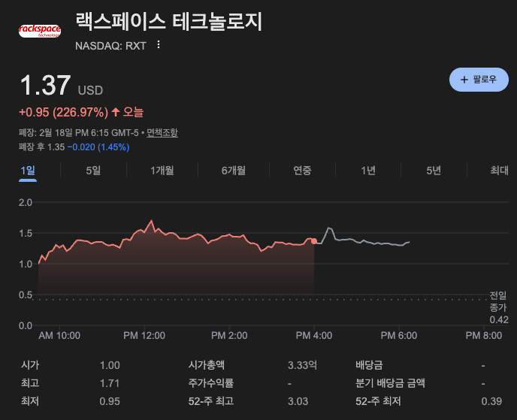This screenshot has width=517, height=420.
Task: Click the 랙스페이스 테크놀로지 title
Action: [x=169, y=22]
